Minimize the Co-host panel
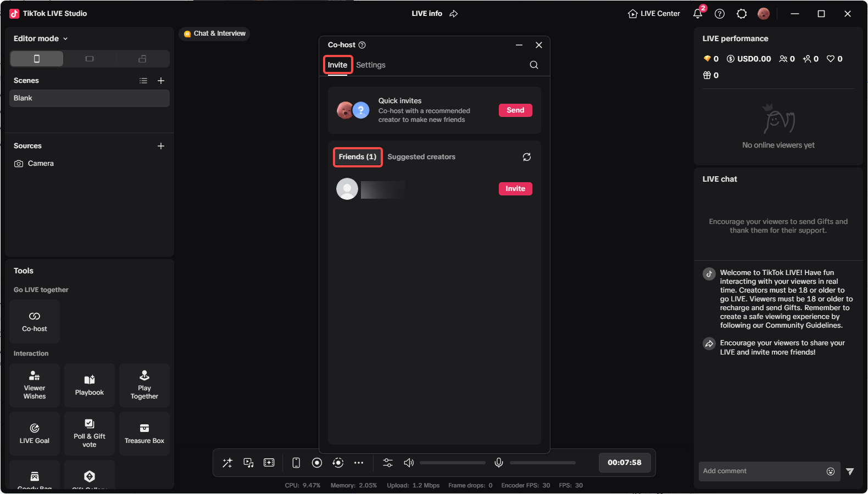This screenshot has height=494, width=868. tap(519, 45)
